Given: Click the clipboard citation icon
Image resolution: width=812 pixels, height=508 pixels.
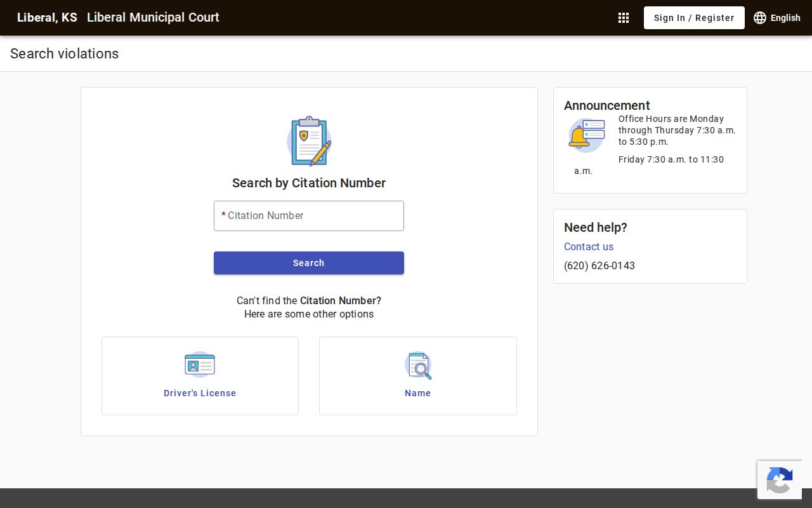Looking at the screenshot, I should click(x=309, y=141).
